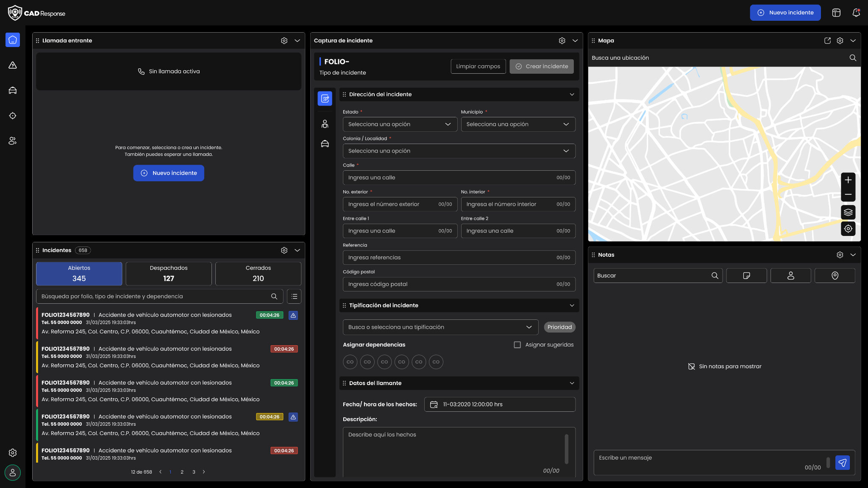Open Notas panel settings gear
Image resolution: width=868 pixels, height=488 pixels.
click(x=840, y=255)
